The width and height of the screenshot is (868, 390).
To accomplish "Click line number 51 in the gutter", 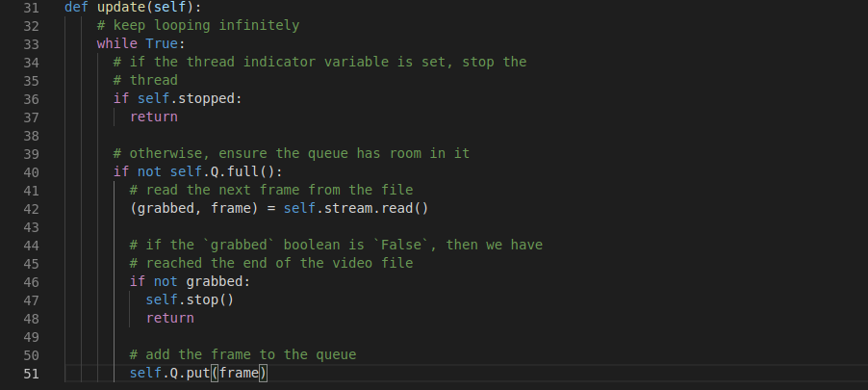I will [29, 373].
